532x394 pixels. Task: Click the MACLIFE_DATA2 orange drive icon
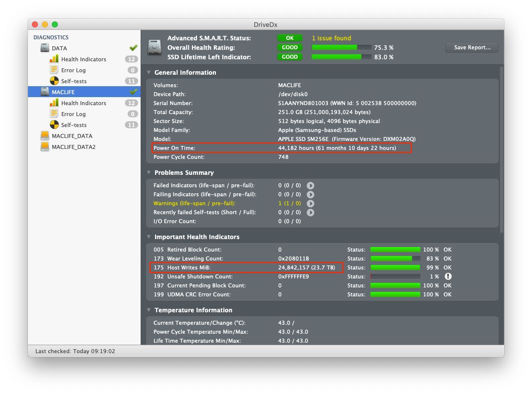tap(45, 147)
